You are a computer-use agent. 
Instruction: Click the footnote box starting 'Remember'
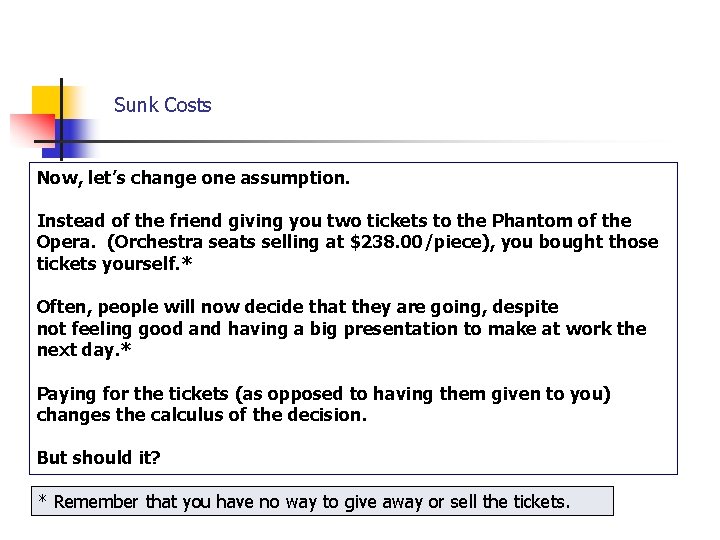[x=322, y=501]
